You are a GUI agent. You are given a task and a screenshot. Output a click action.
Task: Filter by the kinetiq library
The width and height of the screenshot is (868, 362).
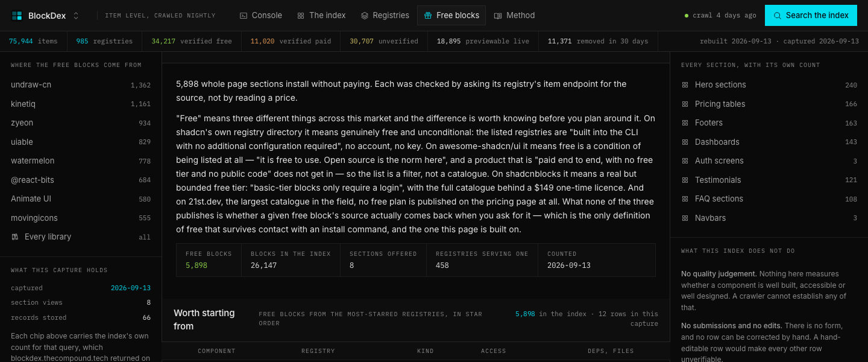click(81, 104)
